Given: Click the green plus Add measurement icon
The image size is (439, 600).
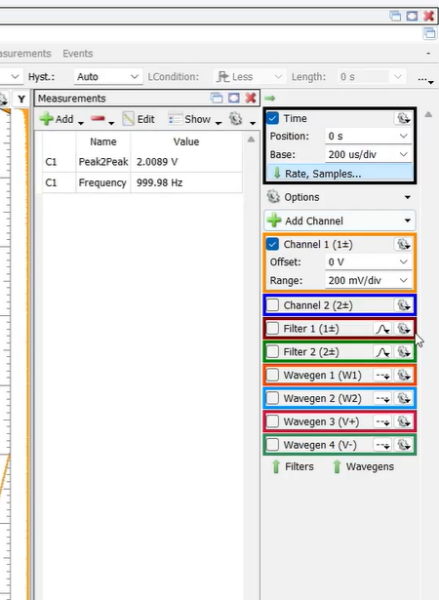Looking at the screenshot, I should coord(46,119).
